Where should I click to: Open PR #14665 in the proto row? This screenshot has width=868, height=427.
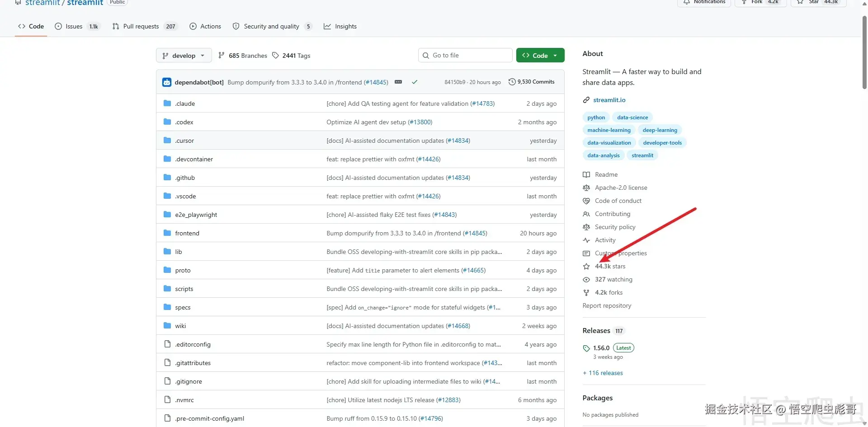[x=473, y=270]
